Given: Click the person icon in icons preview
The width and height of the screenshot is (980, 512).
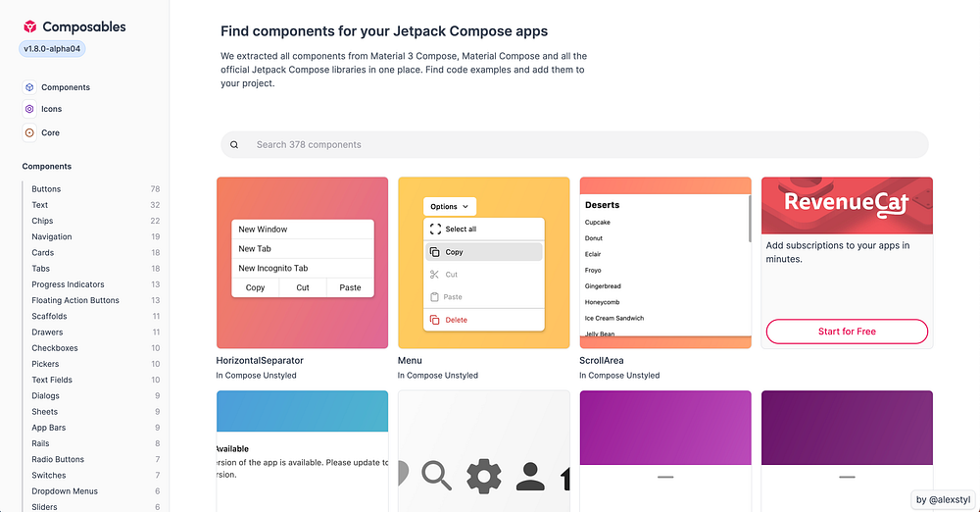Looking at the screenshot, I should click(529, 476).
